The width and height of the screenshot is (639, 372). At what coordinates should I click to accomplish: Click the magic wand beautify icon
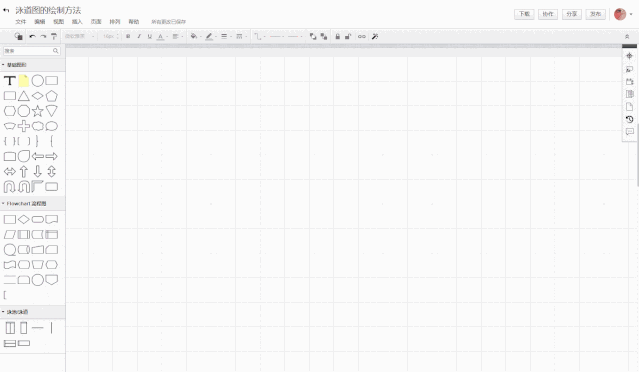[x=375, y=36]
